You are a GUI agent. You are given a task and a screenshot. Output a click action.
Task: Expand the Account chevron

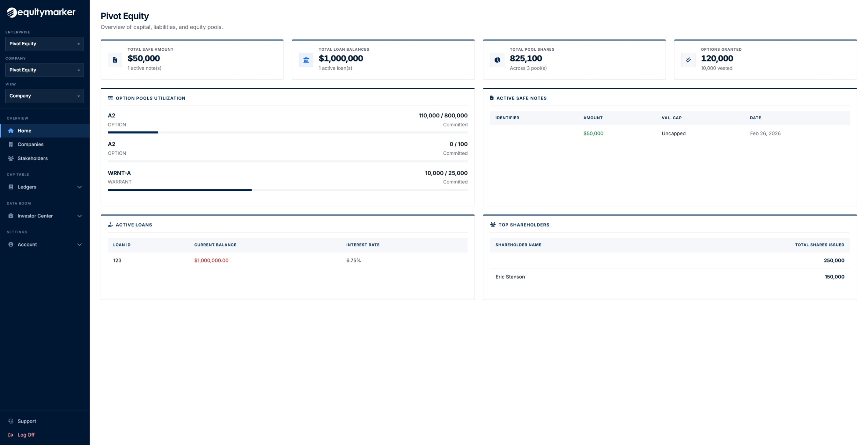80,244
